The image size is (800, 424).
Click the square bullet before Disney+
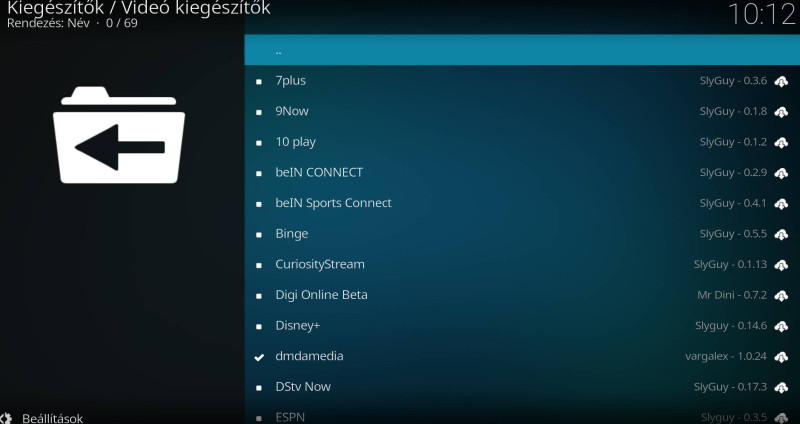[259, 327]
